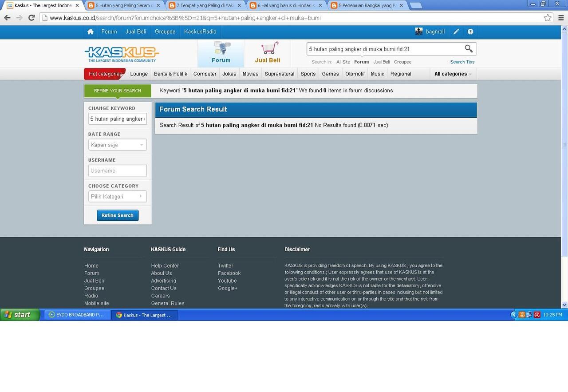Viewport: 568px width, 392px height.
Task: Open Jual Beli in top navigation
Action: pyautogui.click(x=136, y=32)
